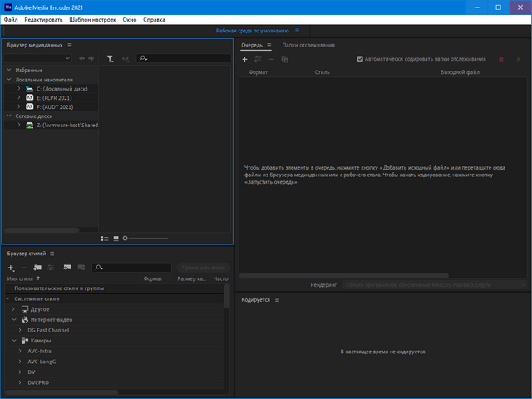Open the Шаблон настроек menu
532x399 pixels.
coord(92,18)
